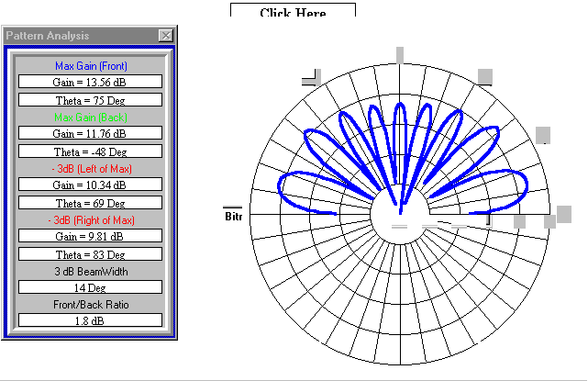
Task: Select the '14 Deg' beamwidth field
Action: (x=91, y=287)
